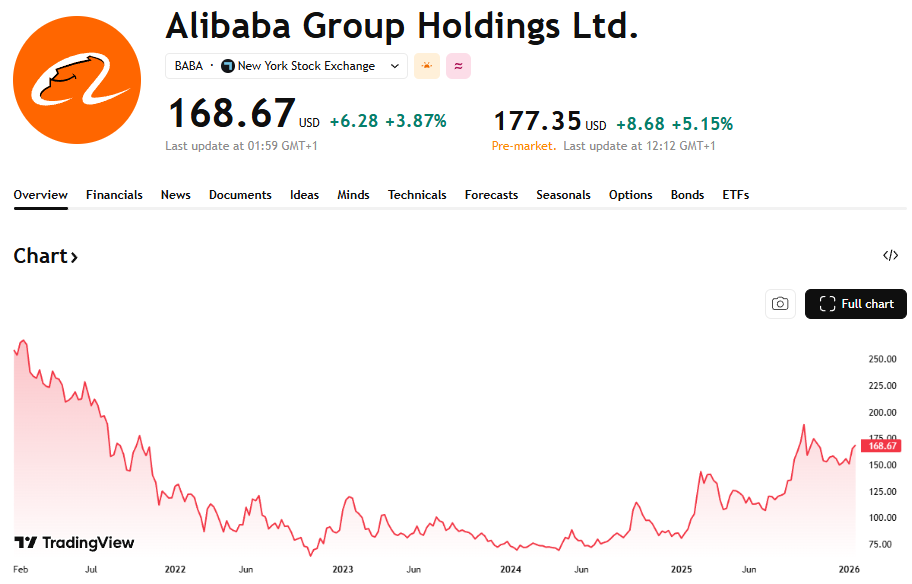Switch to the Financials tab
Screen dimensions: 912x584
coord(114,195)
